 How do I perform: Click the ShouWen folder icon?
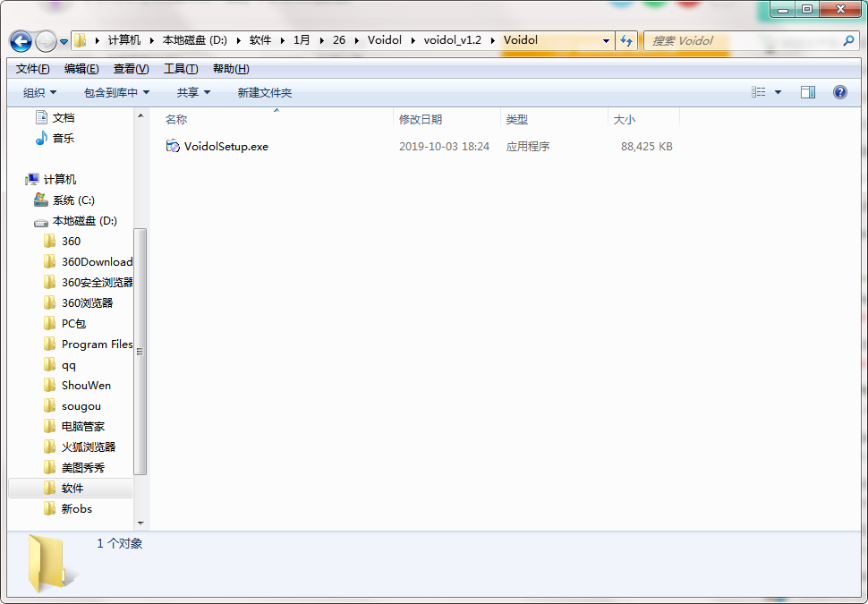pos(50,385)
